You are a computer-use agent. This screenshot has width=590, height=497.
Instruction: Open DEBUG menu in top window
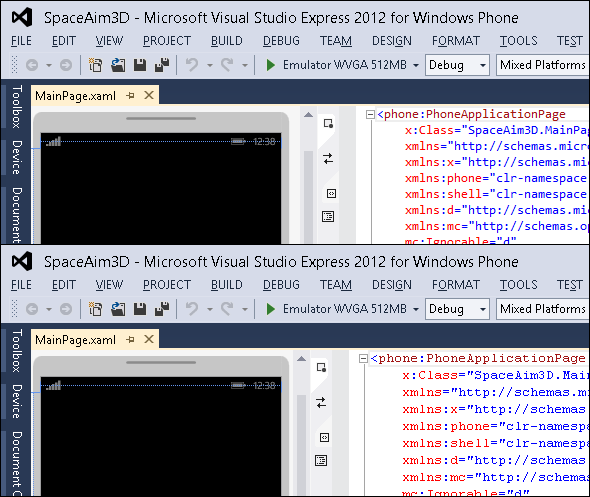pyautogui.click(x=281, y=41)
